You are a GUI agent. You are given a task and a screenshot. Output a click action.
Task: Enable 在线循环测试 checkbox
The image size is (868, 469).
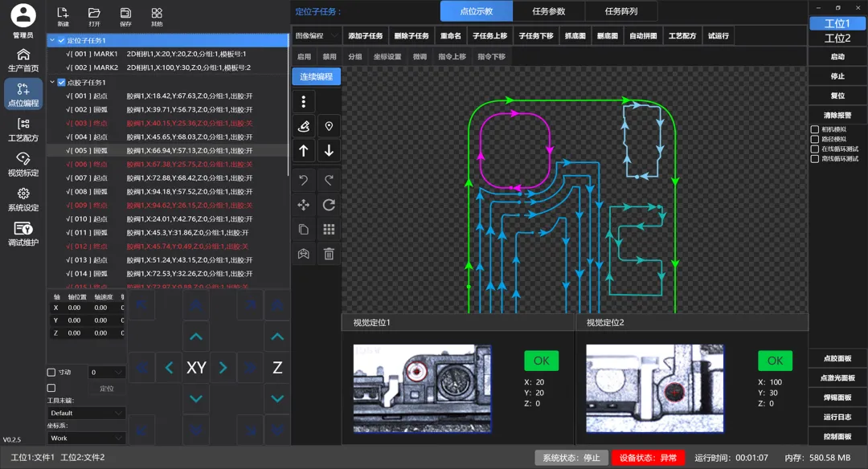pos(815,149)
